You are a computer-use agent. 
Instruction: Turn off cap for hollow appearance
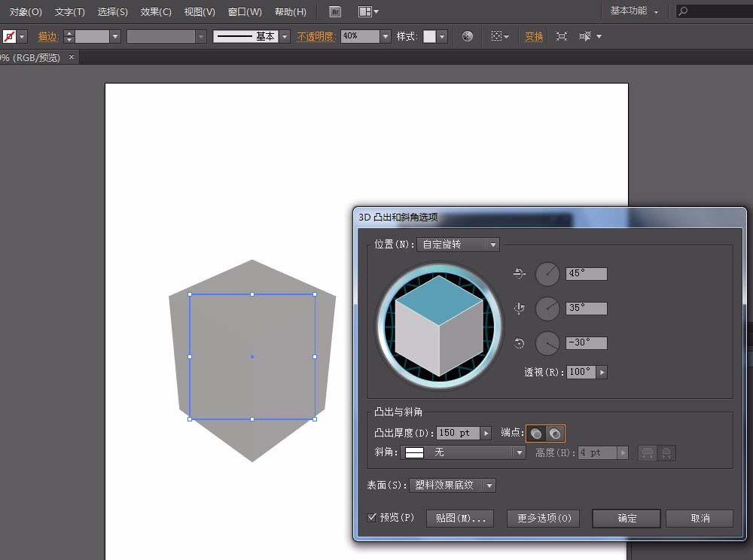coord(555,433)
